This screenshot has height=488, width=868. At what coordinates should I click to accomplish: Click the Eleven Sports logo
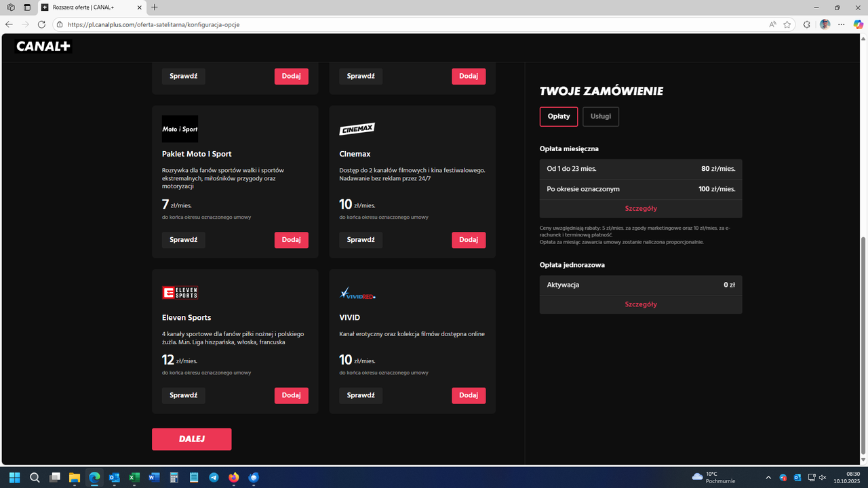coord(180,293)
